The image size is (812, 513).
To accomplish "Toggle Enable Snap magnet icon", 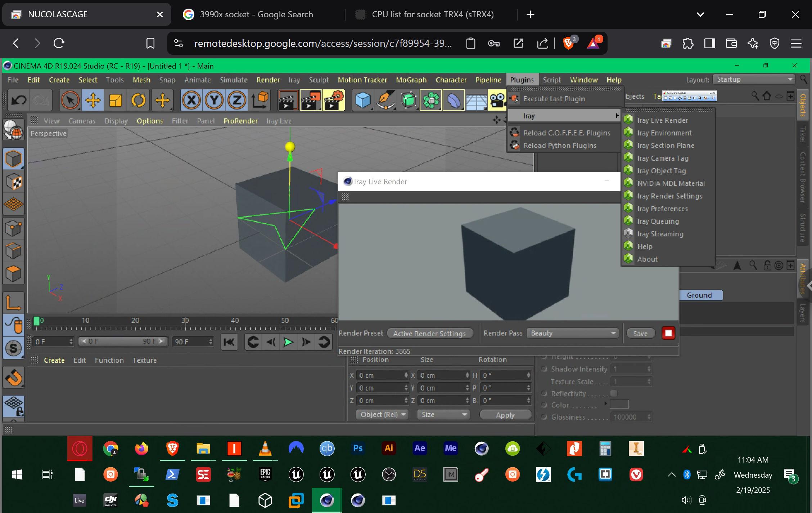I will [x=14, y=378].
